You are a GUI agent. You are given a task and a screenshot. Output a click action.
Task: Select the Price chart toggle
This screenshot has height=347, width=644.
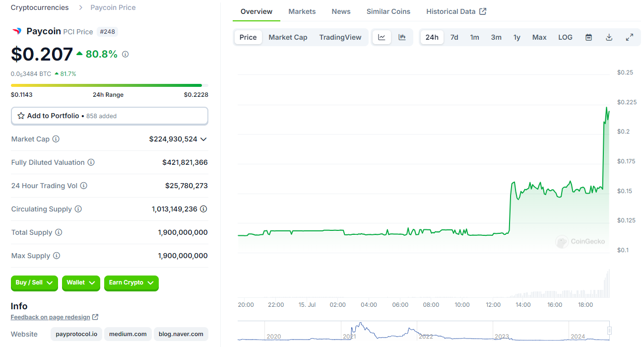[248, 37]
